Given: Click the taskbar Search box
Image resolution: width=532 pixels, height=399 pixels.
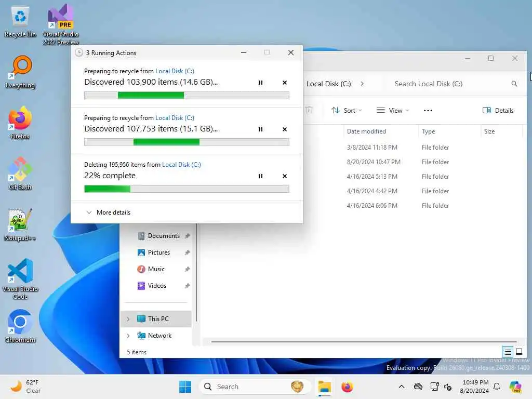Looking at the screenshot, I should (255, 387).
